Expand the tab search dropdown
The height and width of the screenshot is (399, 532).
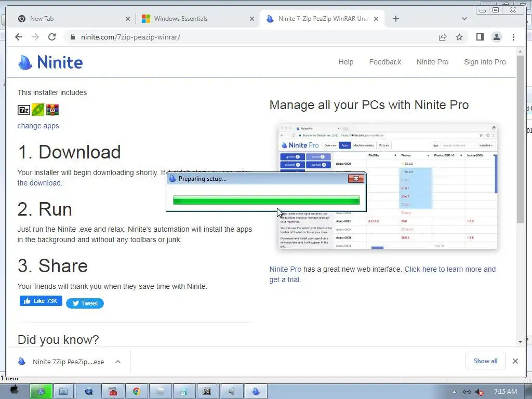(464, 19)
